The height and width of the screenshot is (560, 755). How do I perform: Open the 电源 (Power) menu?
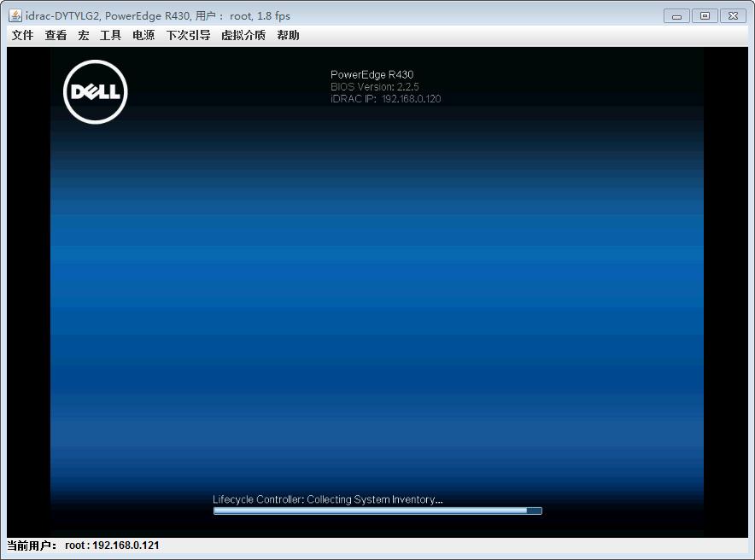click(x=143, y=35)
